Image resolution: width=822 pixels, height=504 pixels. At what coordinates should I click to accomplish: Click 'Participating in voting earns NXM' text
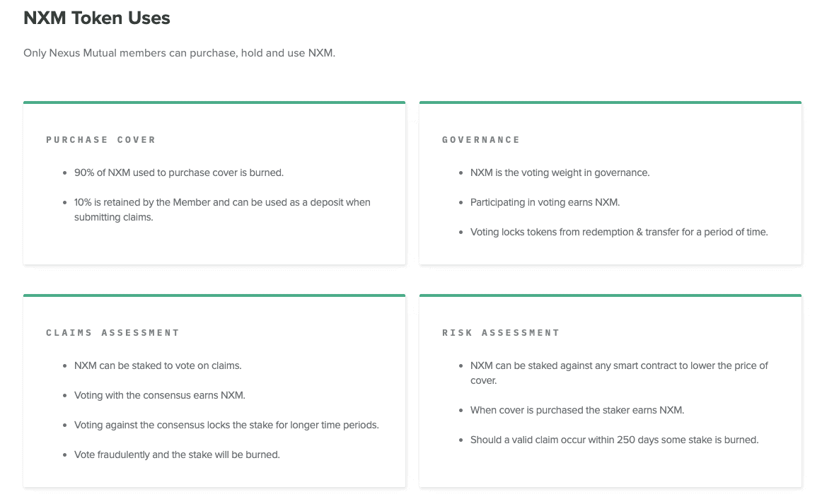(545, 202)
